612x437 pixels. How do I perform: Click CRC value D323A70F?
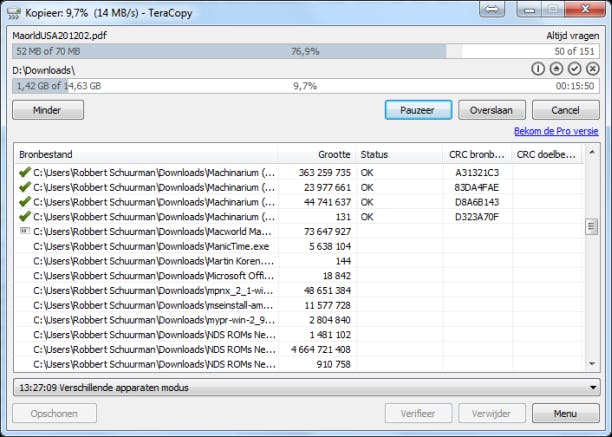click(x=477, y=217)
